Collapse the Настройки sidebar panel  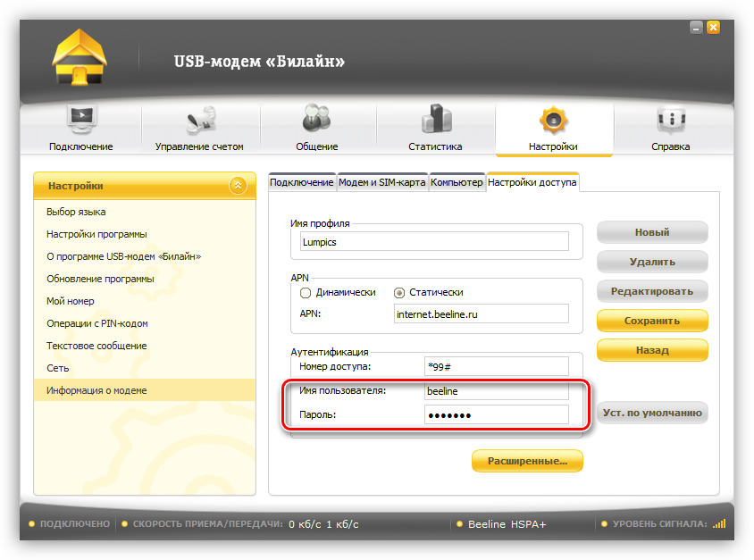(237, 186)
